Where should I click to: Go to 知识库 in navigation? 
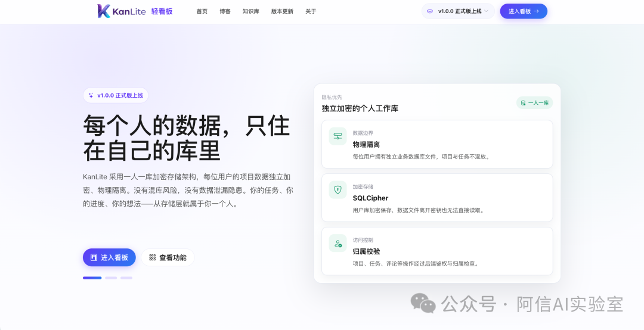click(250, 11)
